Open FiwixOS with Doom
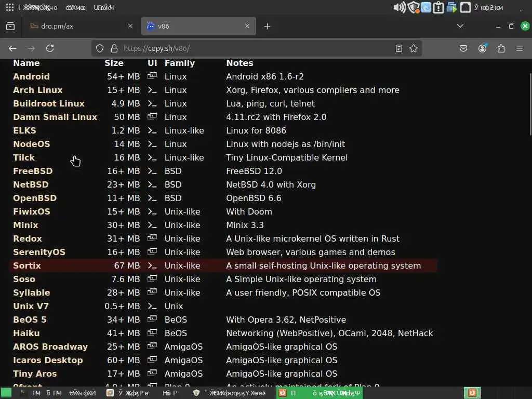The image size is (532, 399). coord(32,212)
